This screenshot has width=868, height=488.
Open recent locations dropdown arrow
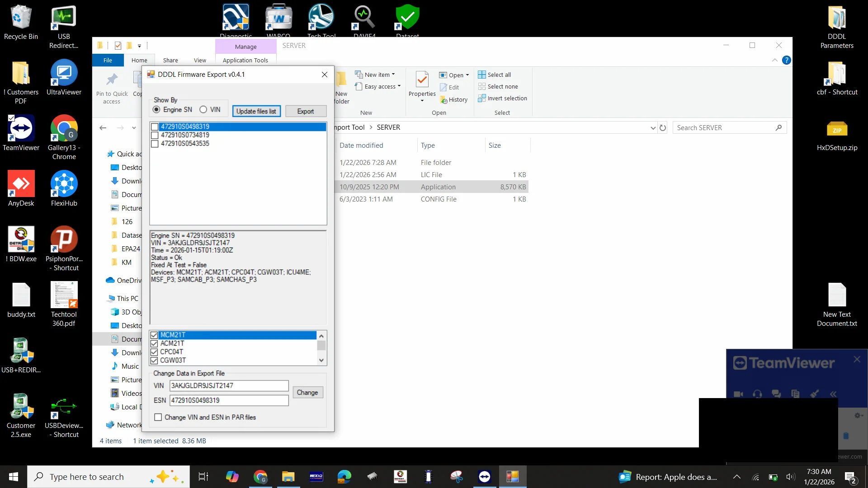[x=134, y=128]
